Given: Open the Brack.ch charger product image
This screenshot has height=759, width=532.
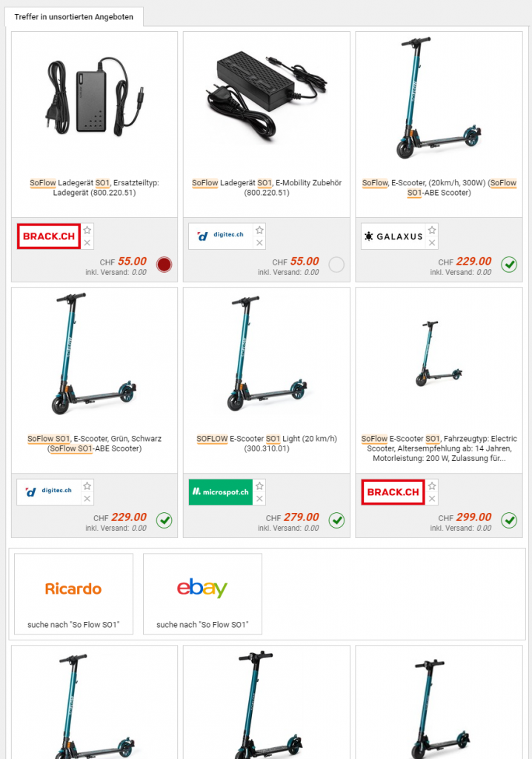Looking at the screenshot, I should coord(94,97).
